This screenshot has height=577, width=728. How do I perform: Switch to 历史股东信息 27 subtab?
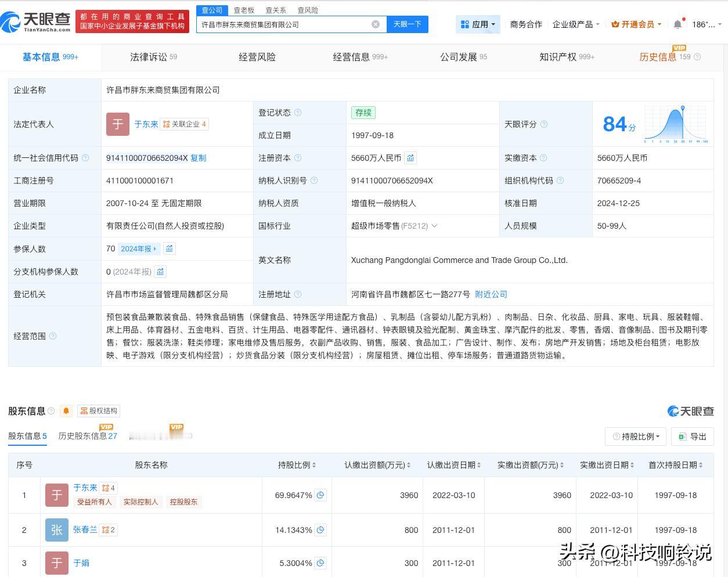pyautogui.click(x=88, y=436)
